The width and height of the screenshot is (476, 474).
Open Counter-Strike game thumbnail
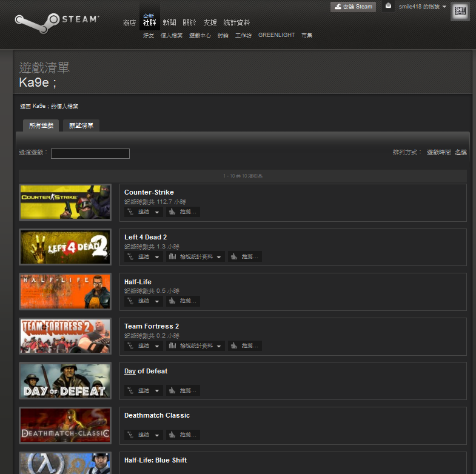tap(65, 202)
